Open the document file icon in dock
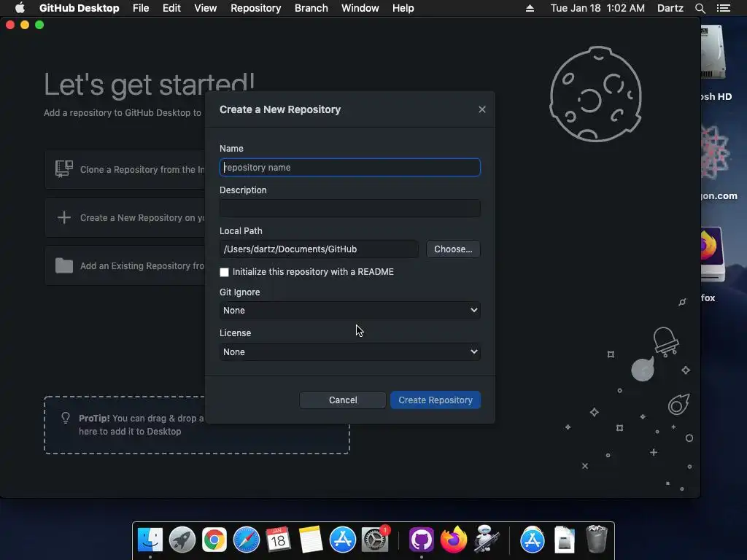Viewport: 747px width, 560px height. (x=565, y=540)
